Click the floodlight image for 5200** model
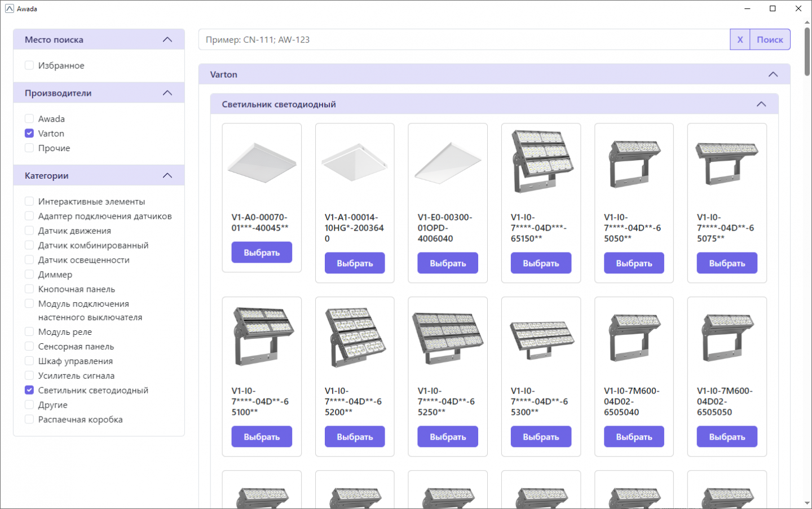Screen dimensions: 812x509 [355, 337]
